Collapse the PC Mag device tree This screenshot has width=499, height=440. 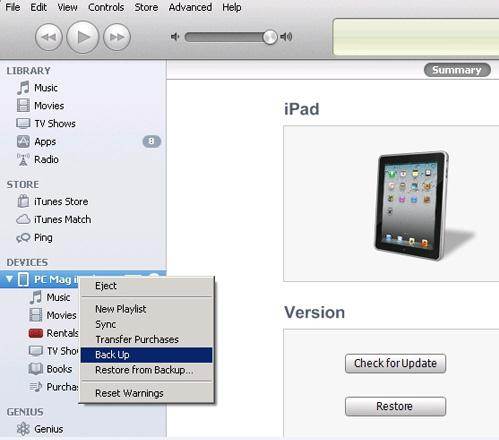(9, 279)
